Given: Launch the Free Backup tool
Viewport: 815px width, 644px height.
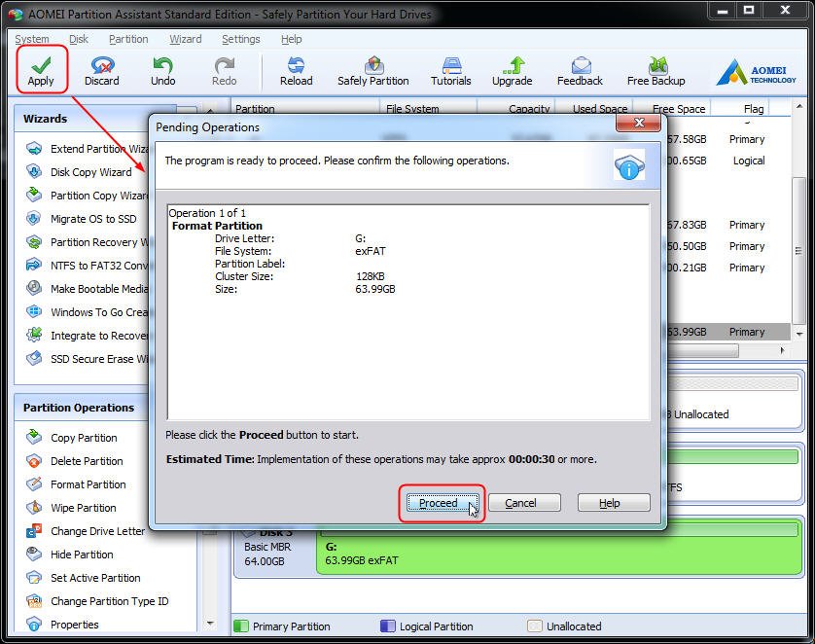Looking at the screenshot, I should click(656, 71).
